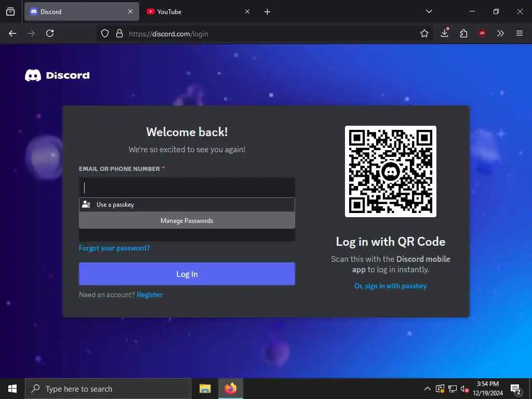
Task: Open the network status tray icon
Action: click(x=453, y=389)
